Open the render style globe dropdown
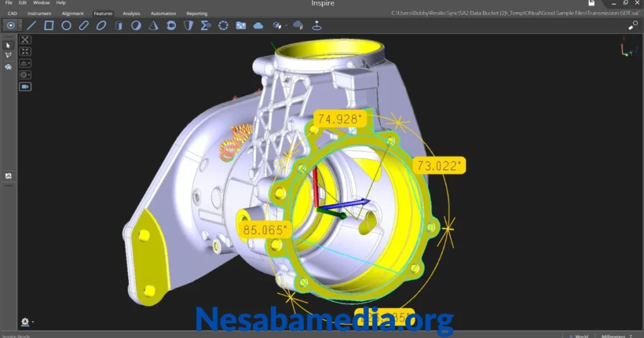 coord(25,75)
